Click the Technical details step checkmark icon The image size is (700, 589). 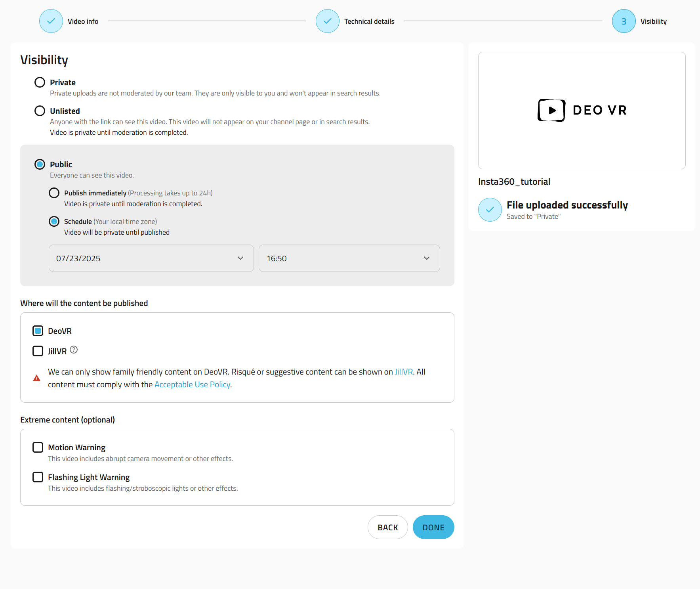tap(328, 21)
